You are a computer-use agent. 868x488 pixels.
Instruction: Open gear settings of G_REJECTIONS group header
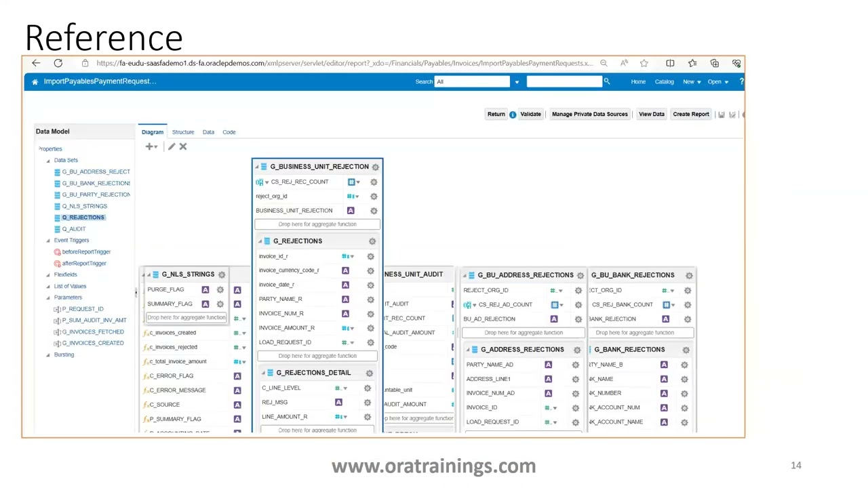pyautogui.click(x=372, y=241)
